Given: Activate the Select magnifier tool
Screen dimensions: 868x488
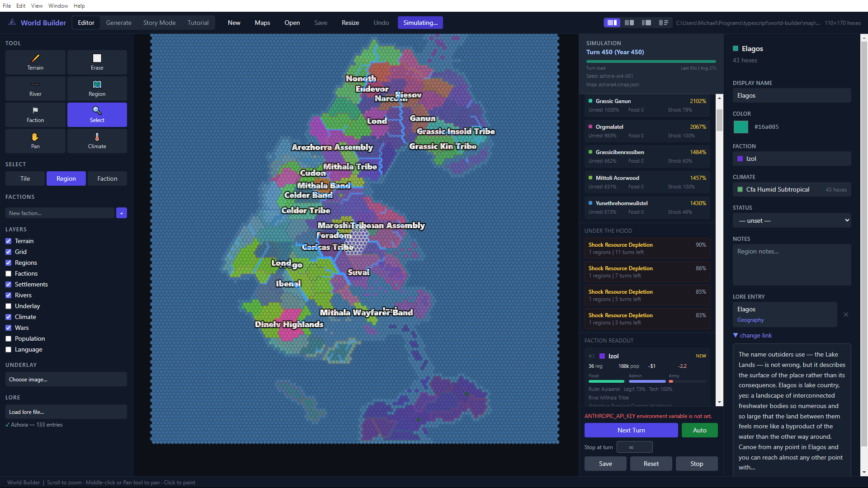Looking at the screenshot, I should (97, 115).
